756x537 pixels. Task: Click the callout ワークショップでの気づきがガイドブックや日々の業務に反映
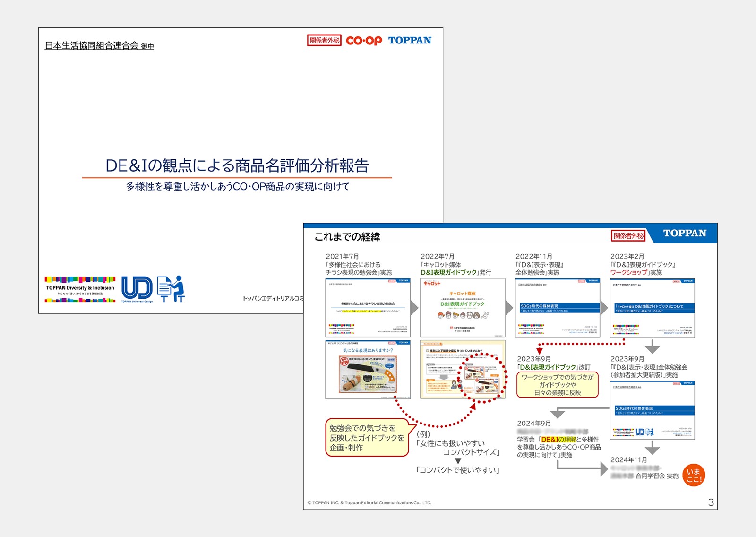(x=558, y=385)
